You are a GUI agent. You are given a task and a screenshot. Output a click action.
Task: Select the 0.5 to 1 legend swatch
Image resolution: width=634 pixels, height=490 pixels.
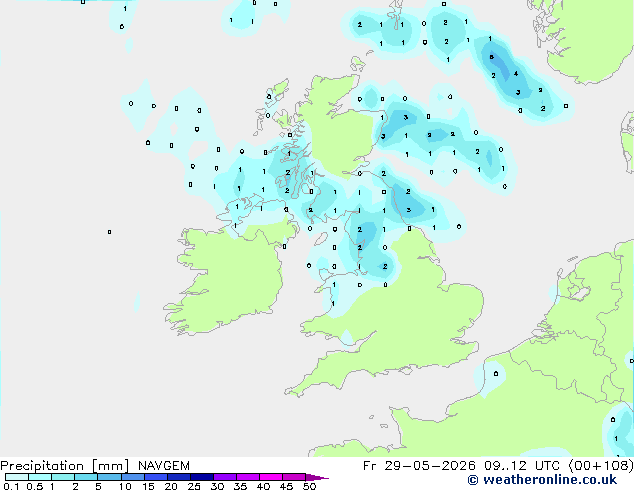click(40, 477)
